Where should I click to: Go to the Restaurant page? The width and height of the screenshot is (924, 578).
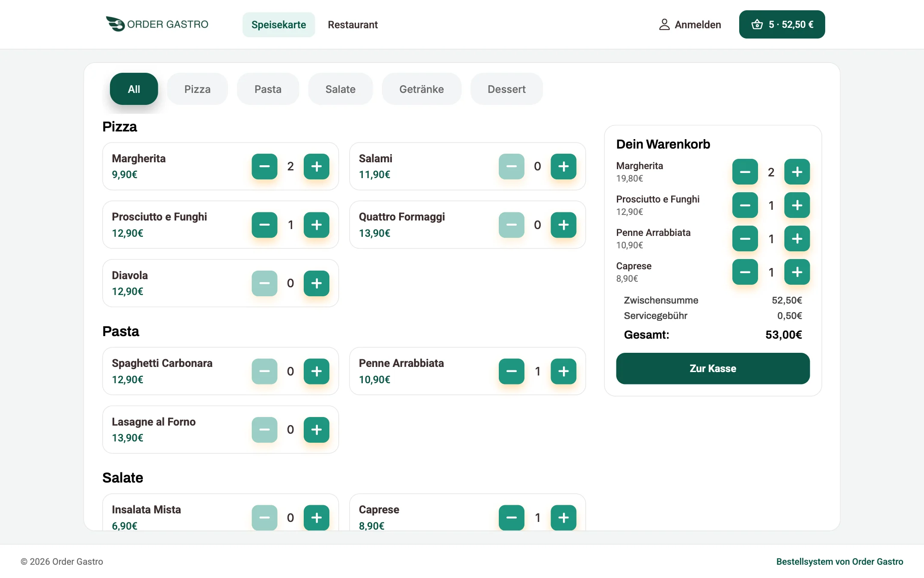click(x=353, y=25)
